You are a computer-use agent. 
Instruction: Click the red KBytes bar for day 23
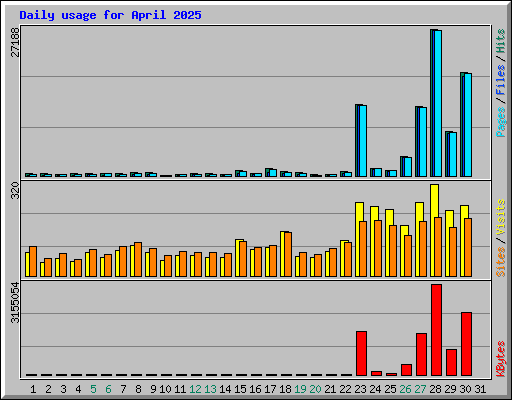coord(361,353)
